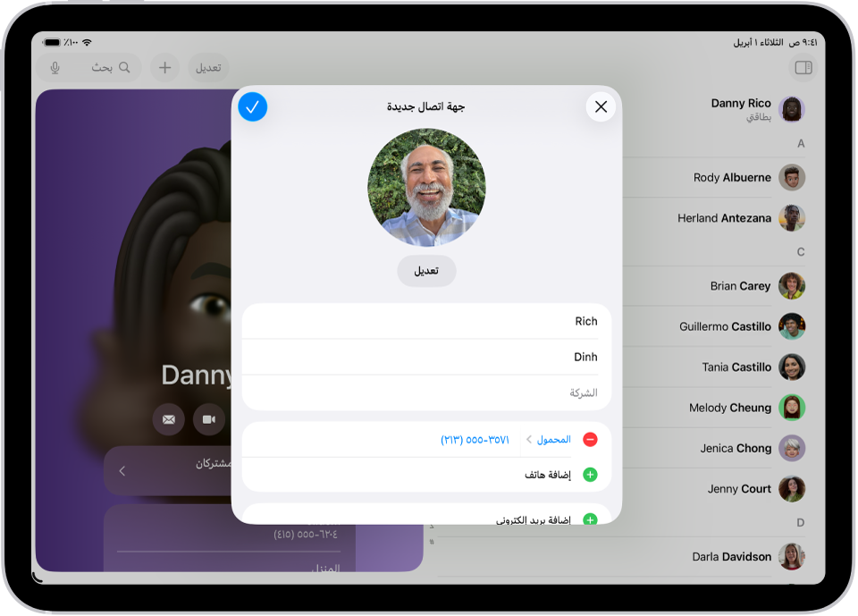Screen dimensions: 858x616
Task: Add a phone with green plus icon
Action: 590,475
